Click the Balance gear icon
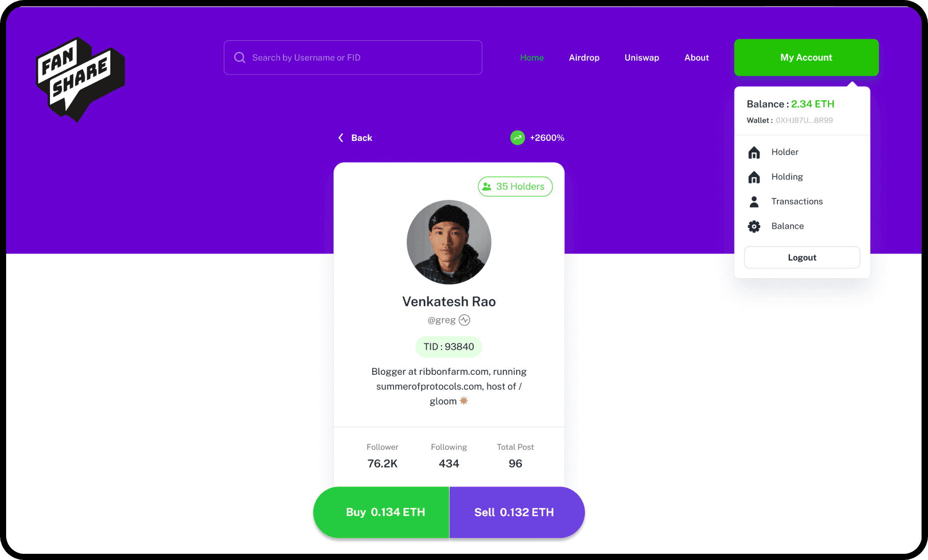 pos(754,226)
